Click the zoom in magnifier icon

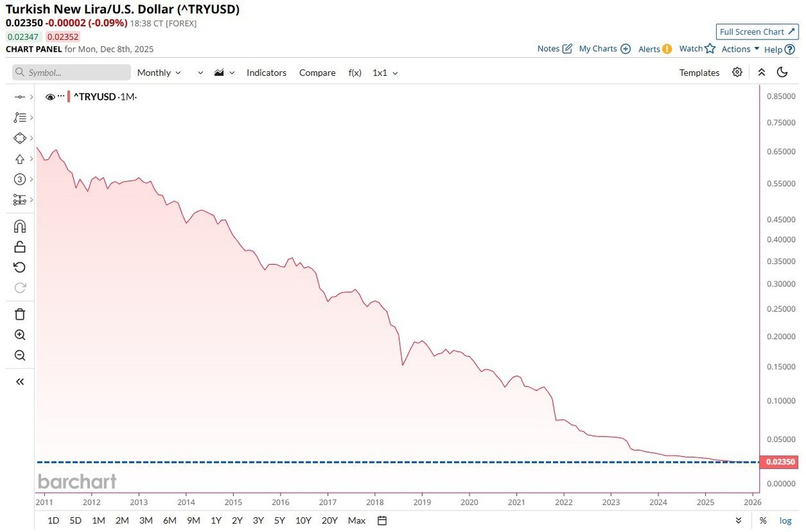pyautogui.click(x=19, y=335)
